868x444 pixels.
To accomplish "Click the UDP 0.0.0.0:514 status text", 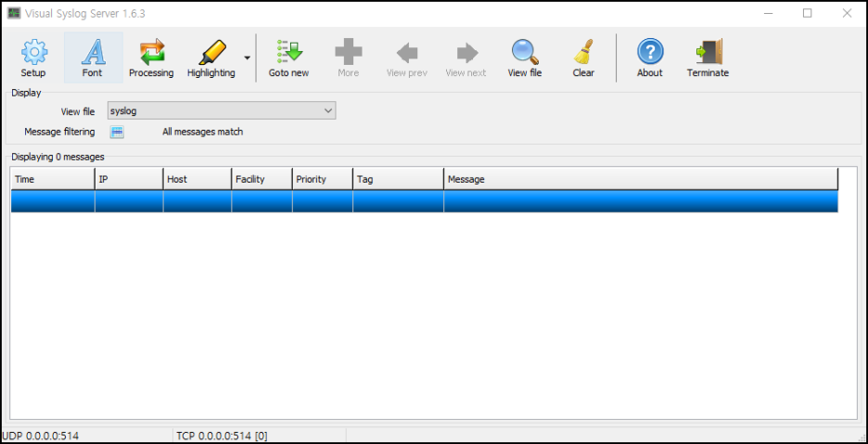I will pyautogui.click(x=41, y=436).
